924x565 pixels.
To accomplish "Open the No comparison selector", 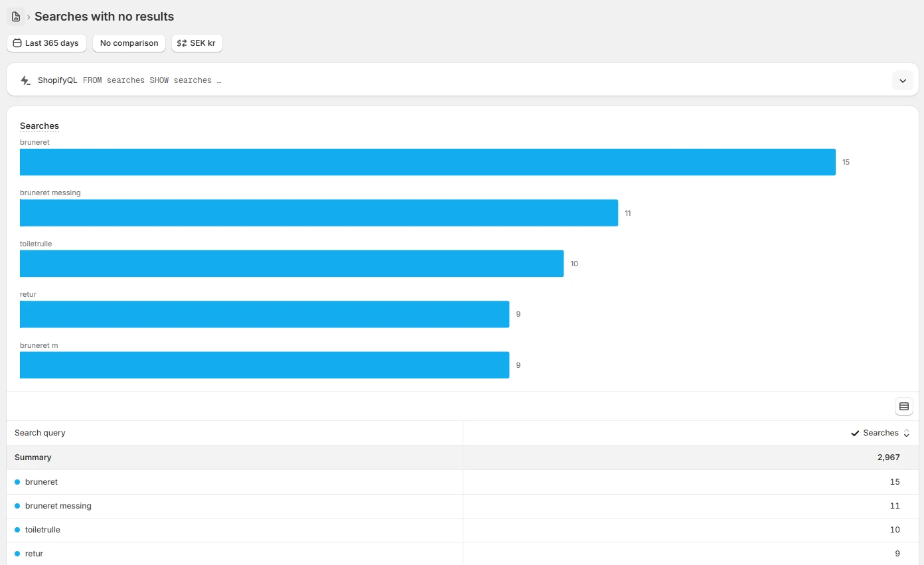I will coord(129,43).
